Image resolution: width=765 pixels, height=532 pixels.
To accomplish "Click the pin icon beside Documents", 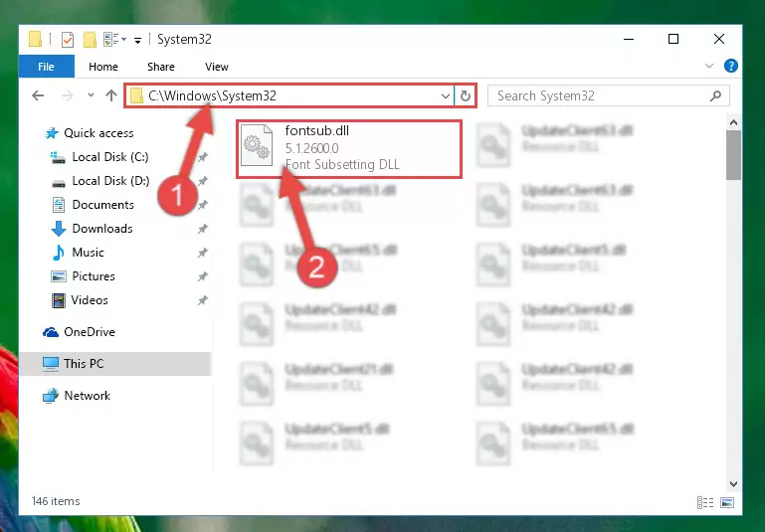I will [x=203, y=205].
